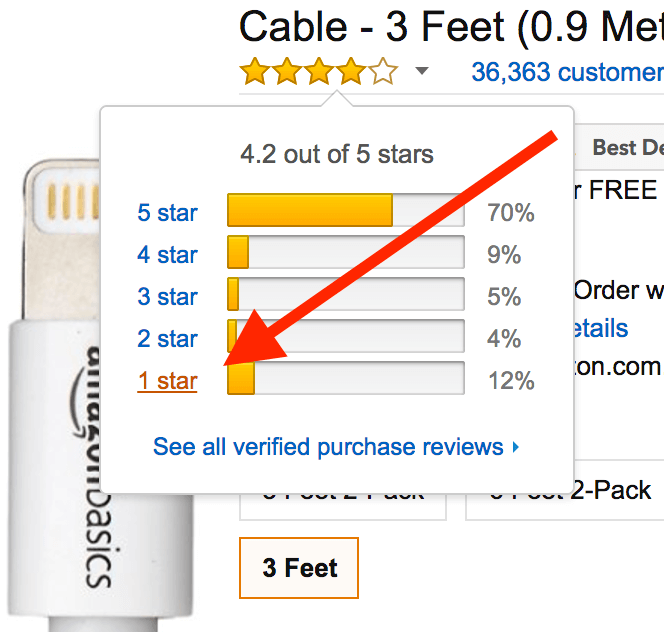This screenshot has width=664, height=632.
Task: Open 1 star reviews link
Action: 167,380
